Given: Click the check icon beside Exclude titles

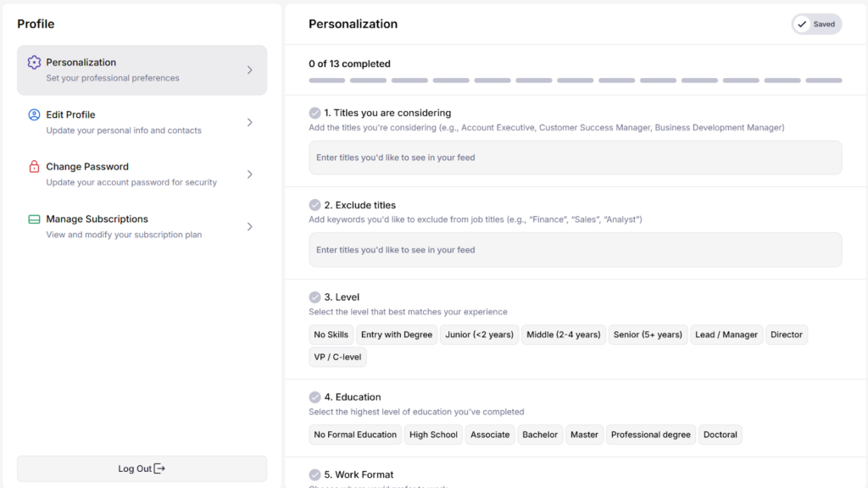Looking at the screenshot, I should 315,205.
